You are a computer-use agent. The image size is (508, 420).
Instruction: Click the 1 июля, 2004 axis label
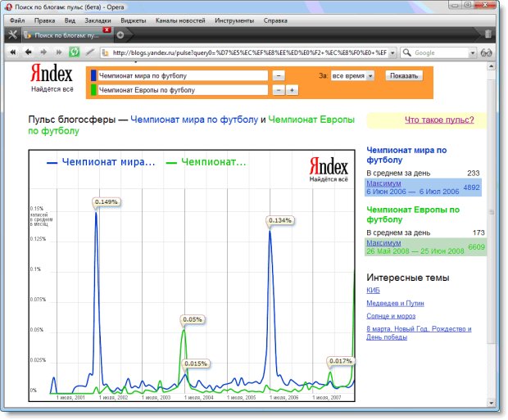pyautogui.click(x=198, y=397)
